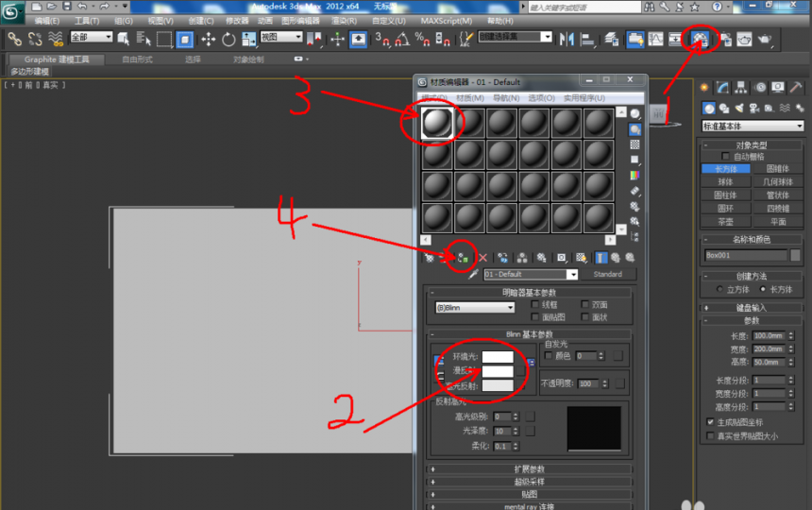
Task: Click the 平面 object button
Action: pos(778,222)
